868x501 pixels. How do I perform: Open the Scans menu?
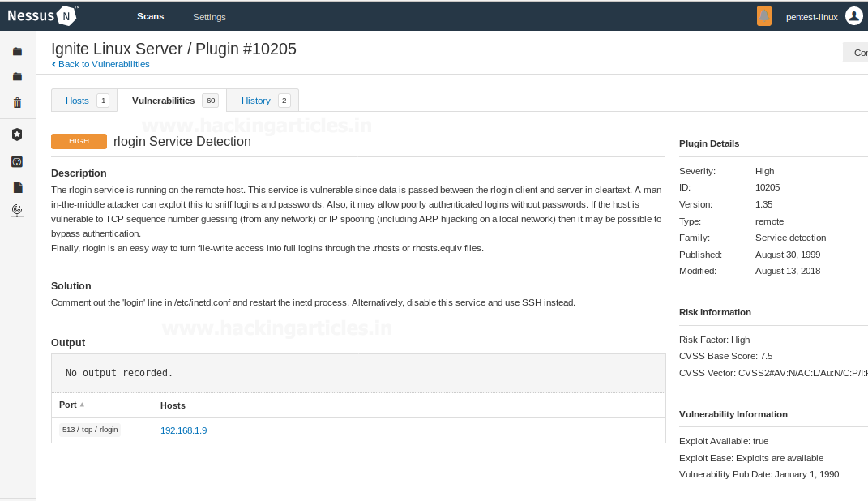tap(150, 16)
